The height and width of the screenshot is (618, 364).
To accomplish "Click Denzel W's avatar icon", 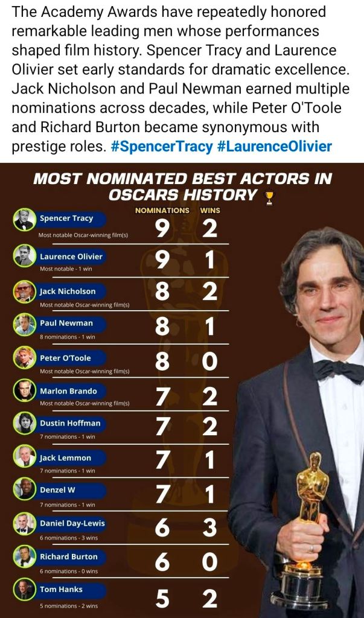I will click(25, 489).
